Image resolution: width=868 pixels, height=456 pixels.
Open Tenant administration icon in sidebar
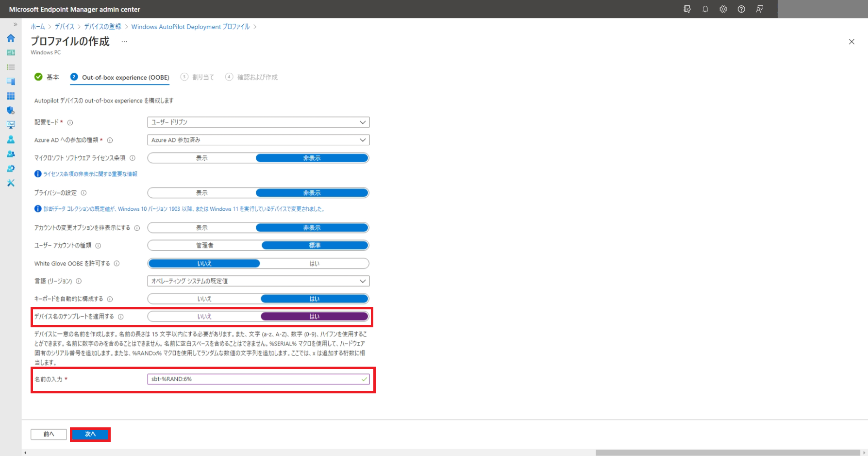(x=11, y=169)
